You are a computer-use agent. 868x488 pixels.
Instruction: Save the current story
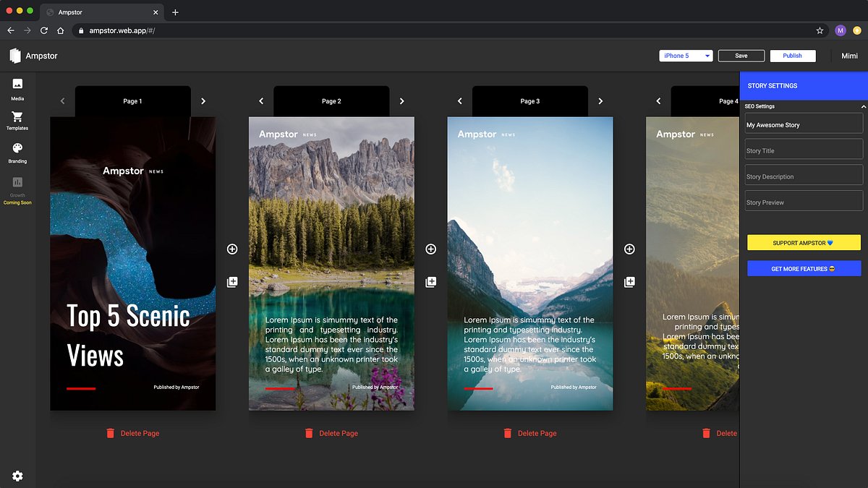click(x=741, y=55)
